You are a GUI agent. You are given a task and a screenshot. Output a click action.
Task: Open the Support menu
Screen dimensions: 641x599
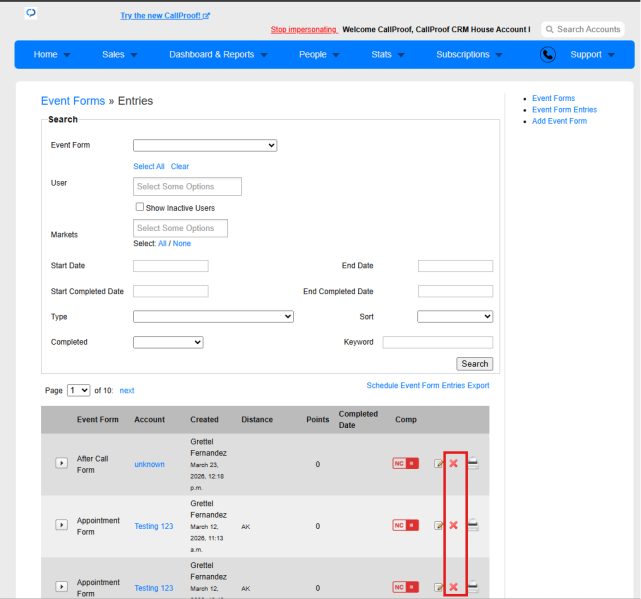click(592, 54)
